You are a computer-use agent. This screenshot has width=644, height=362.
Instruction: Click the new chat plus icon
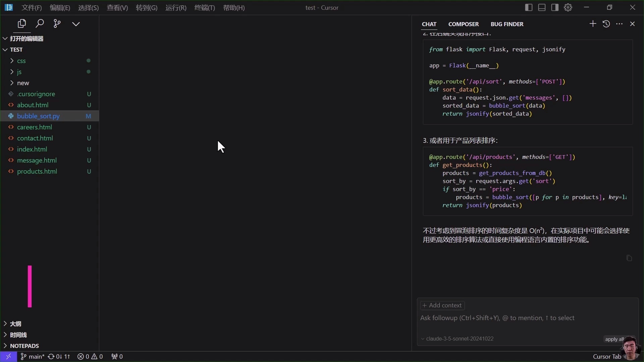592,24
